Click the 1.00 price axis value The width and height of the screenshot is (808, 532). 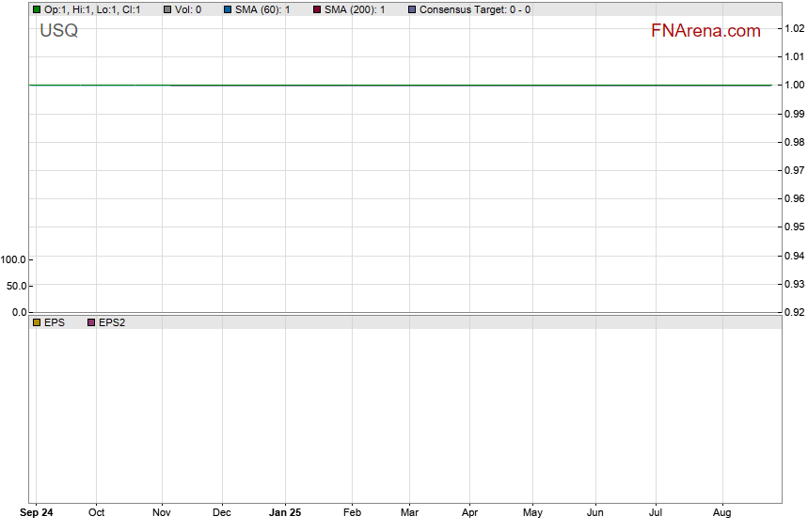(x=793, y=86)
